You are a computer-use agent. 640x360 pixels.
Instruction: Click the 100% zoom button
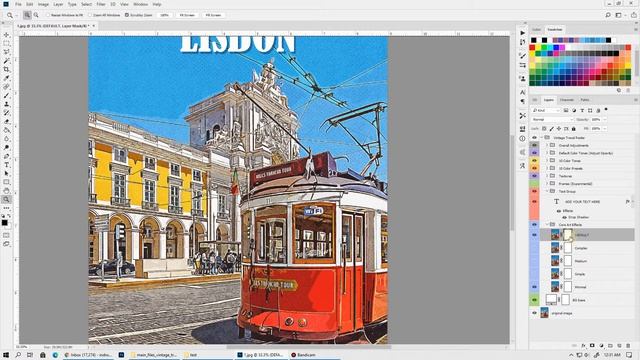[164, 15]
